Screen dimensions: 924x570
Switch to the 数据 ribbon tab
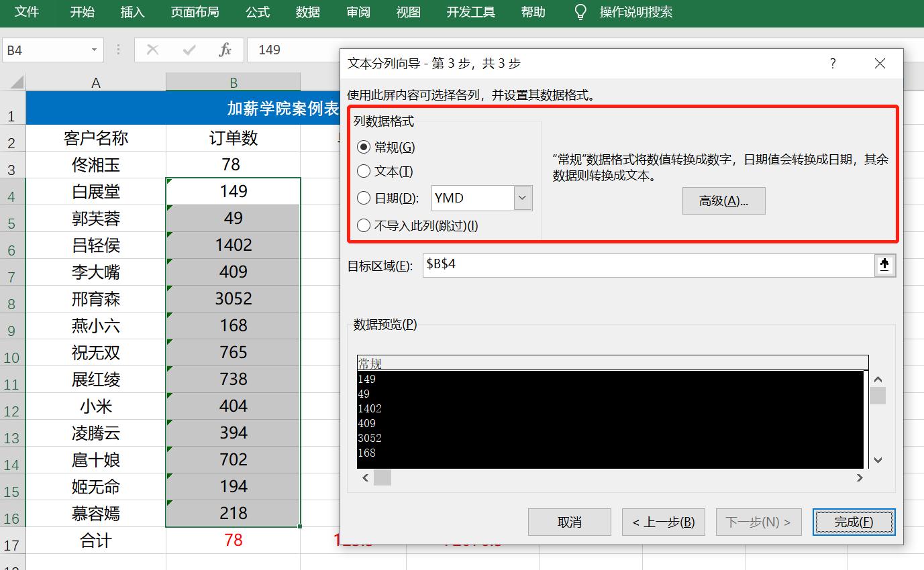tap(307, 11)
